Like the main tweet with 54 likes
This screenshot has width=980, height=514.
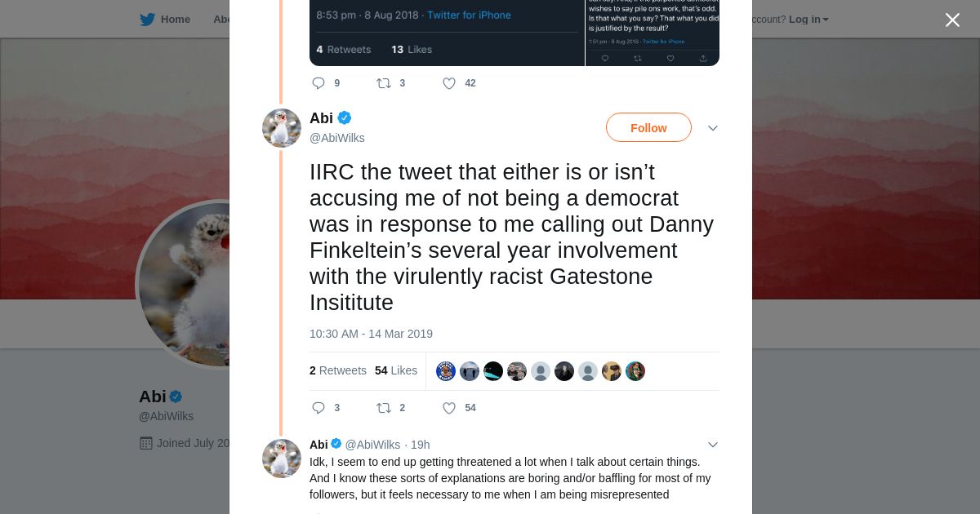click(449, 408)
